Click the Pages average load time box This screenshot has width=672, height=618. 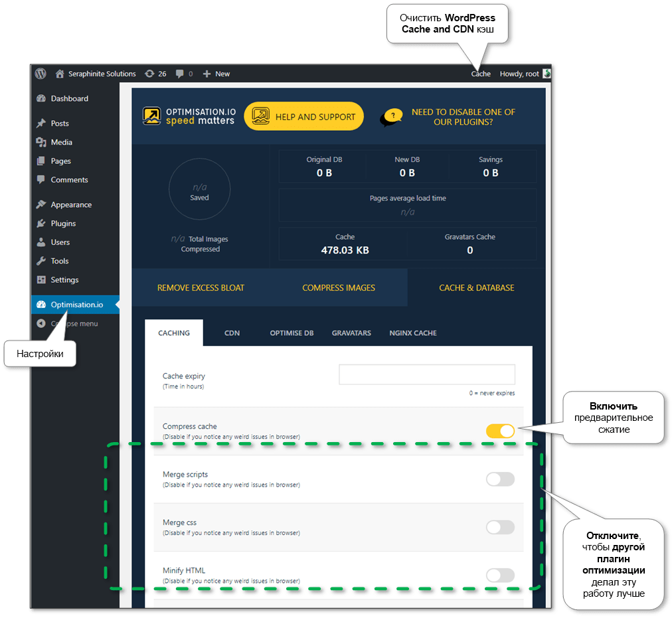[x=408, y=205]
